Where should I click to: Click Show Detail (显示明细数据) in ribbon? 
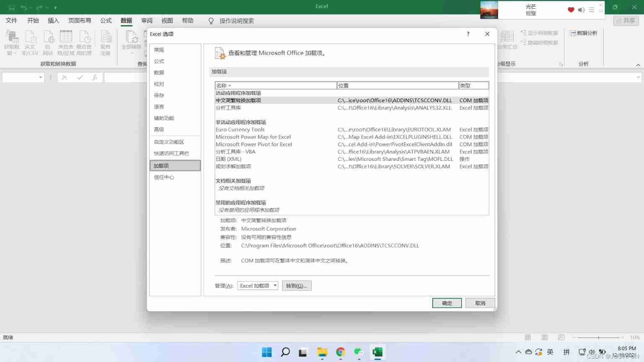point(540,33)
